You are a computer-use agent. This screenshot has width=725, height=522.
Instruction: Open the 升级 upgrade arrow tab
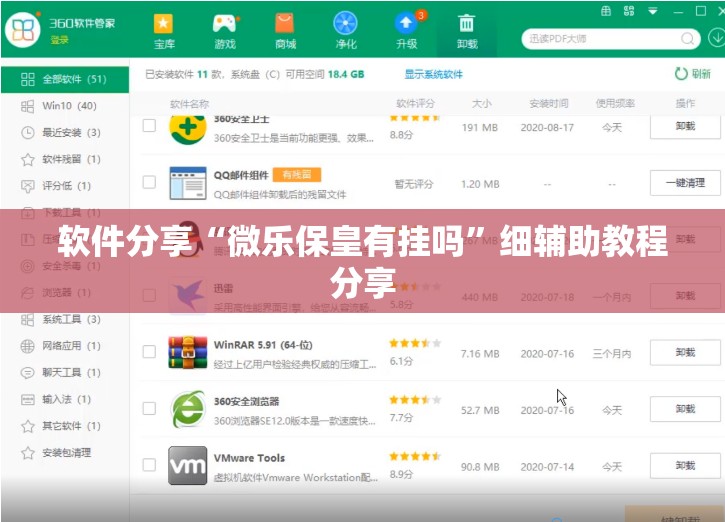click(x=406, y=31)
